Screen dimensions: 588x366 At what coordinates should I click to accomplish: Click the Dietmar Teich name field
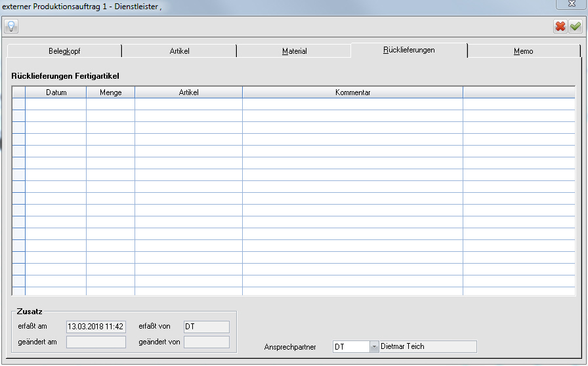pyautogui.click(x=428, y=347)
